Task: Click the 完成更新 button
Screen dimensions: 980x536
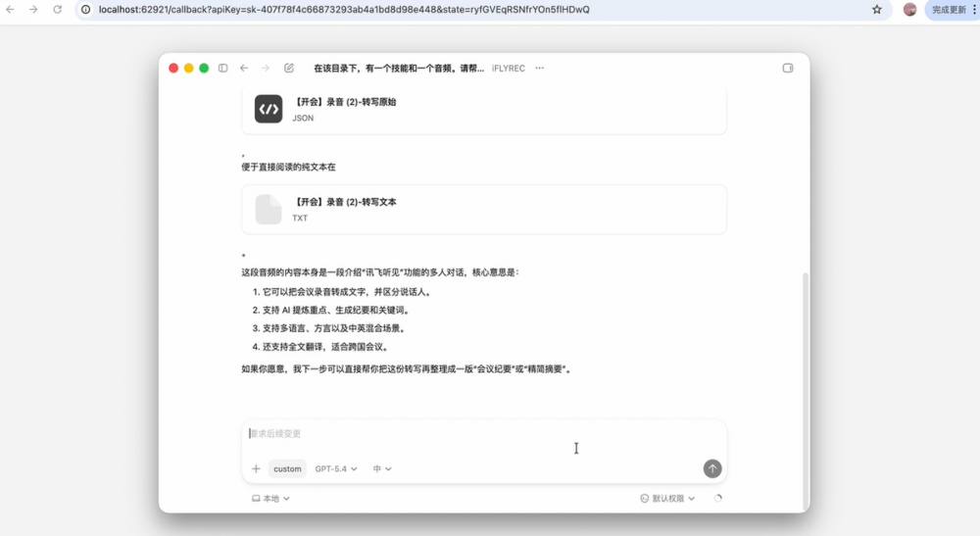Action: [x=949, y=10]
